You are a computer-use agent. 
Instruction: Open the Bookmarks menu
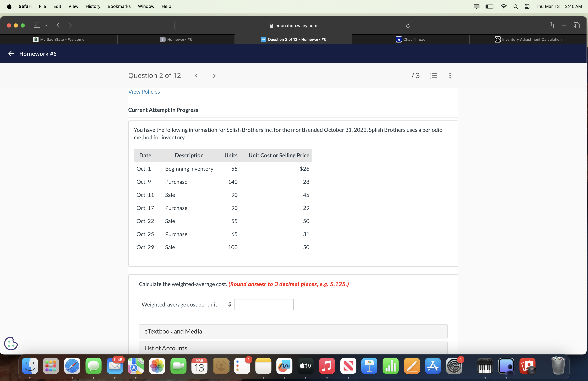pos(119,6)
